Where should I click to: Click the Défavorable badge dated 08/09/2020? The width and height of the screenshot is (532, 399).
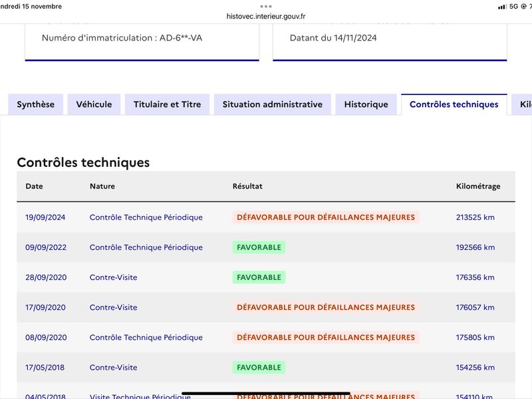coord(326,338)
